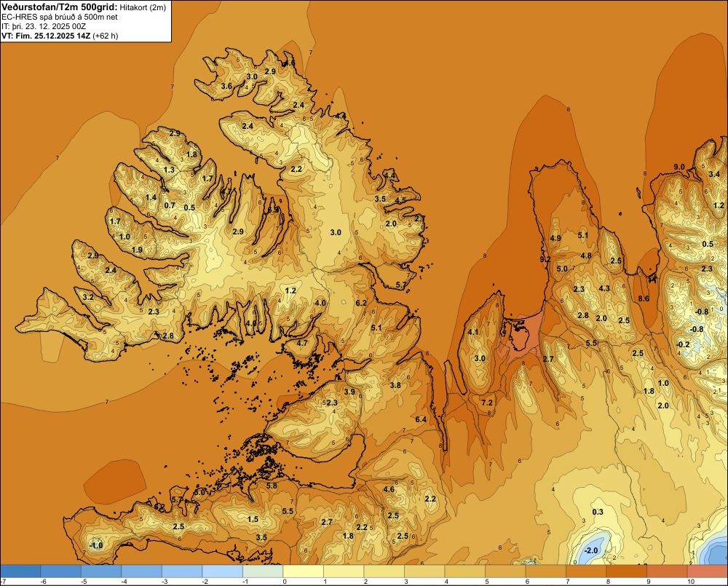
Task: Select legend swatch between 9 and 10
Action: point(667,571)
